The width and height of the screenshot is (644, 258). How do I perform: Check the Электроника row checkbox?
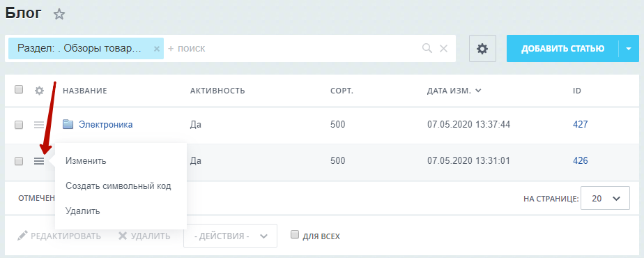(19, 125)
